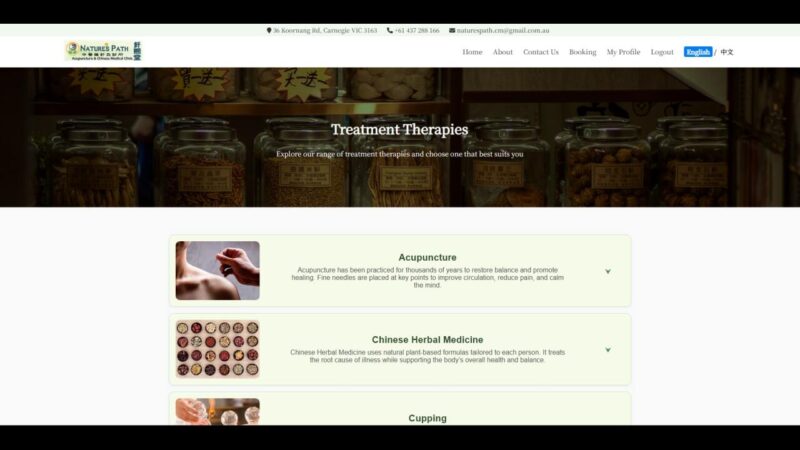Open the Cupping therapy card
The width and height of the screenshot is (800, 450).
(x=427, y=417)
